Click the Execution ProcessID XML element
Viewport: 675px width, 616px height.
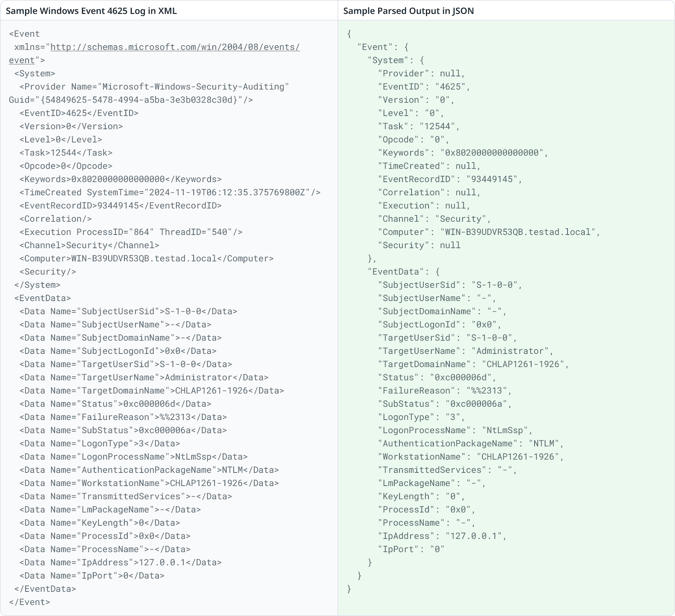[131, 232]
